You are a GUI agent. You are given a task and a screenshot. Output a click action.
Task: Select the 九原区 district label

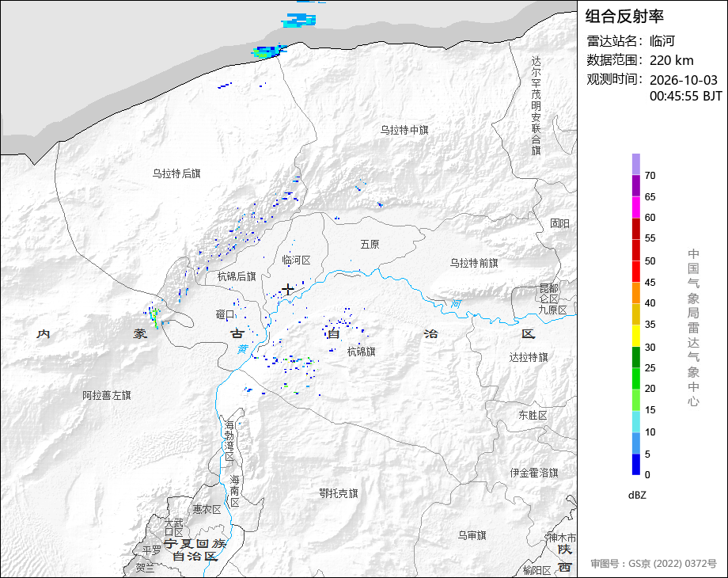pos(552,310)
